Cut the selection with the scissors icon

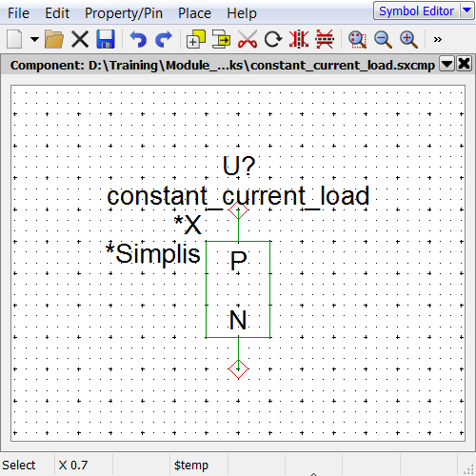pos(248,39)
